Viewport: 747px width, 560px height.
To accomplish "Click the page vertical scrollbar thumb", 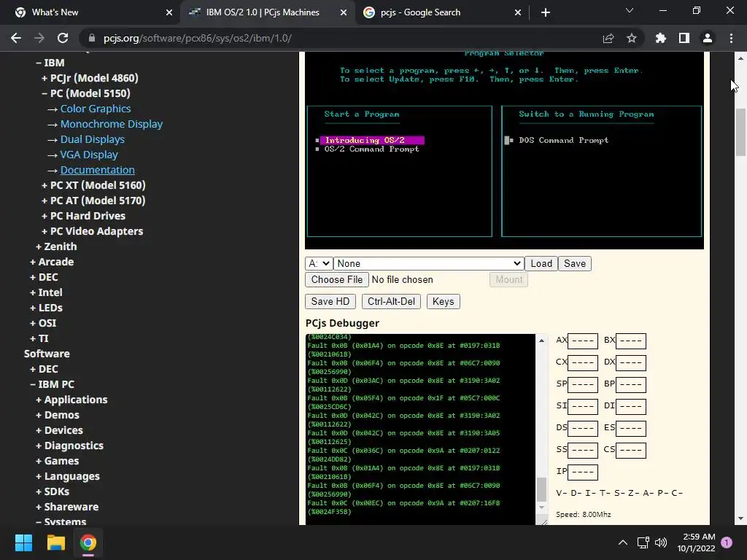I will pos(740,133).
